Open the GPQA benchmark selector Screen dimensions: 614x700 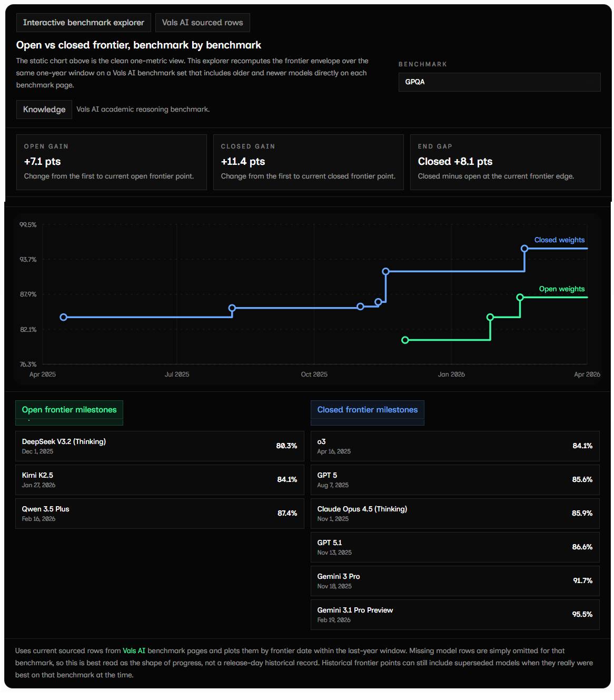(499, 82)
